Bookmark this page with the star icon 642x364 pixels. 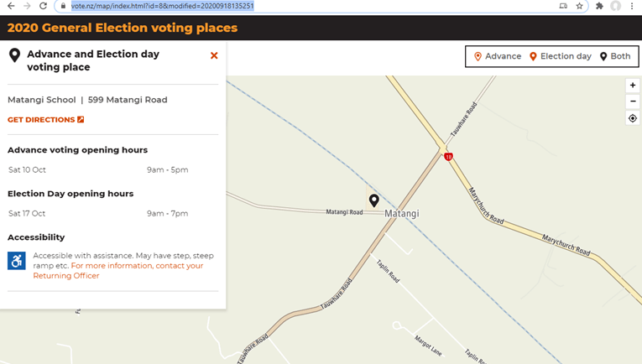579,6
